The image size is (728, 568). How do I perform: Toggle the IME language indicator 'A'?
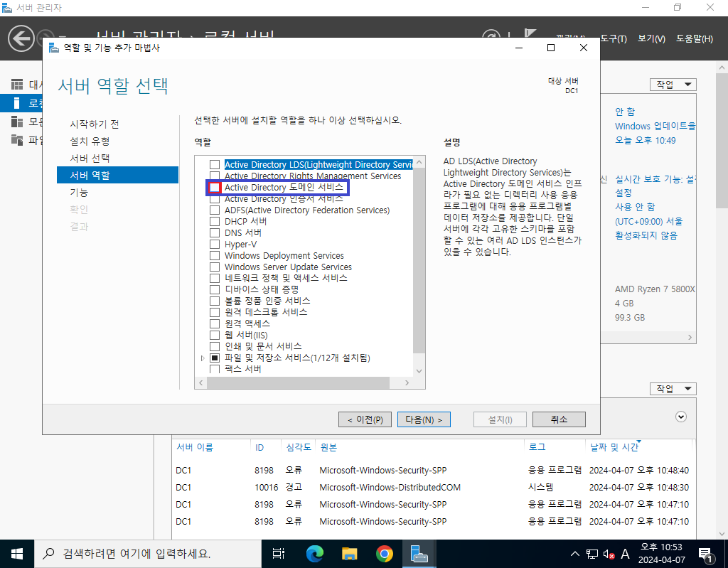point(626,554)
